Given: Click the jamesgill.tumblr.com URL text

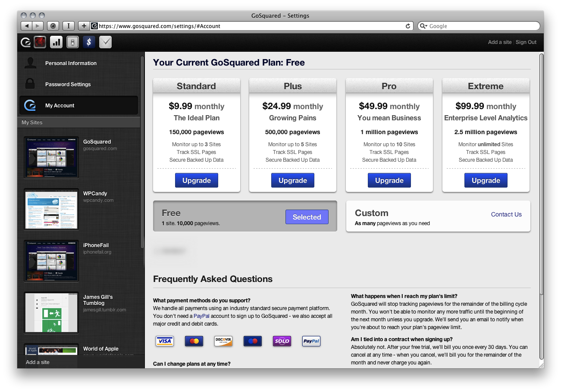Looking at the screenshot, I should pyautogui.click(x=104, y=310).
